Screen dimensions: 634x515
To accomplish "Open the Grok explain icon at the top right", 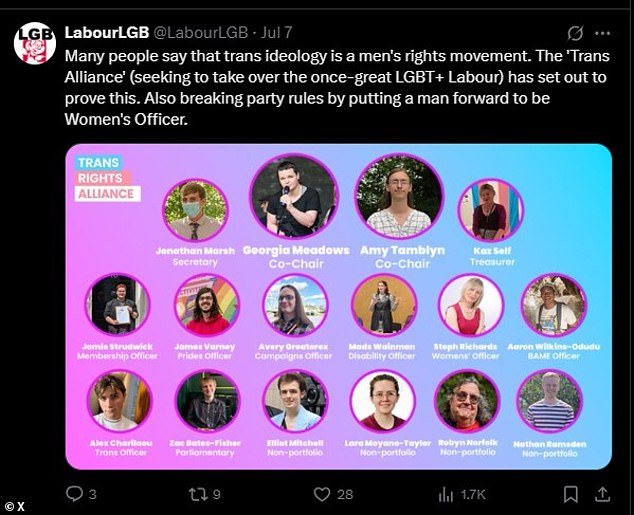I will pyautogui.click(x=575, y=33).
